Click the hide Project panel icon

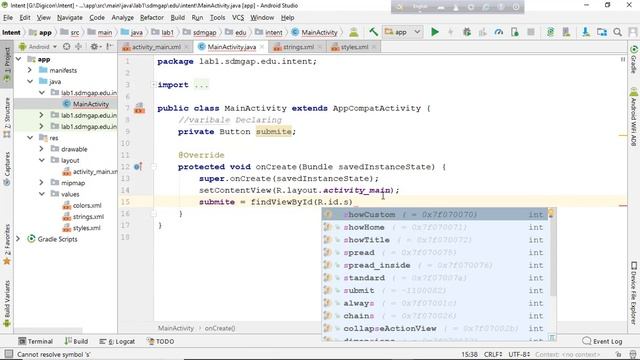tap(109, 47)
